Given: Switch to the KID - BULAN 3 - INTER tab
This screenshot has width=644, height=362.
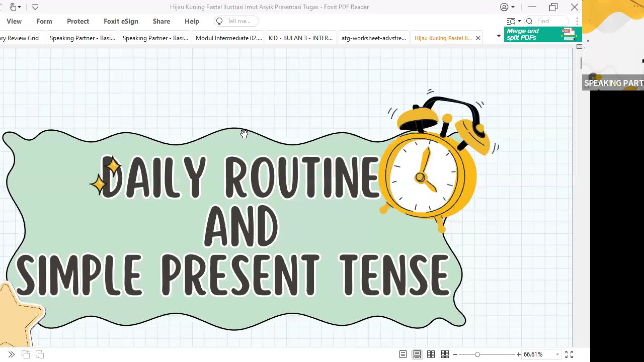Looking at the screenshot, I should pyautogui.click(x=301, y=38).
